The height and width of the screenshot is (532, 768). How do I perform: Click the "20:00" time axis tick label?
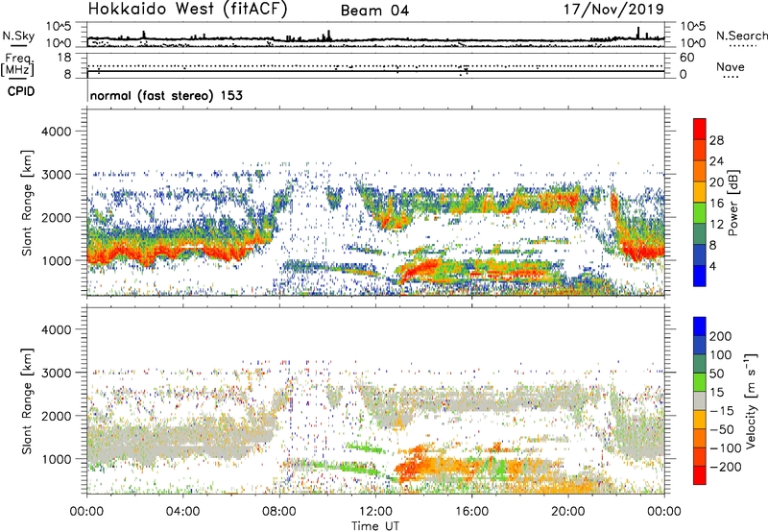(568, 512)
